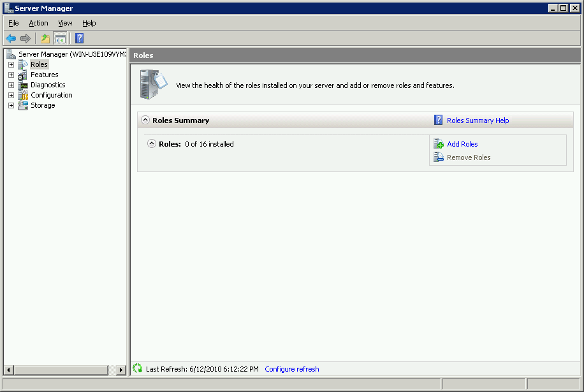Toggle the Show/Hide Console Tree icon

tap(61, 38)
